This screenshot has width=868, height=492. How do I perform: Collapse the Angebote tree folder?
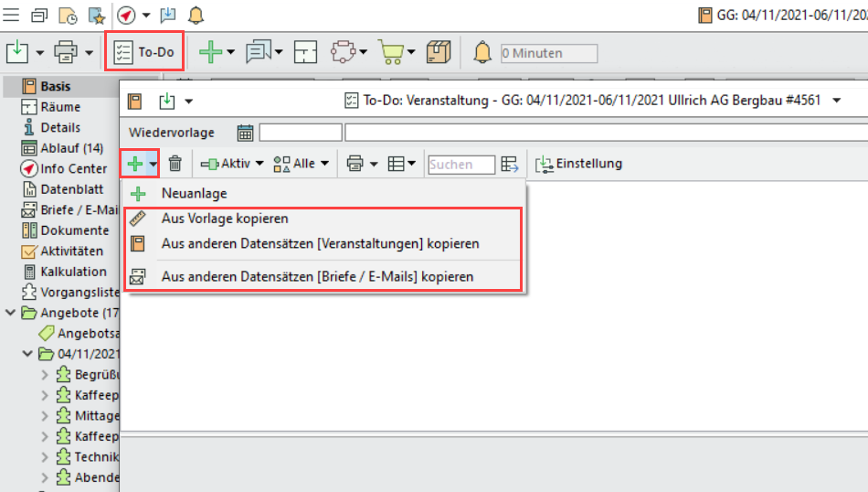tap(10, 313)
